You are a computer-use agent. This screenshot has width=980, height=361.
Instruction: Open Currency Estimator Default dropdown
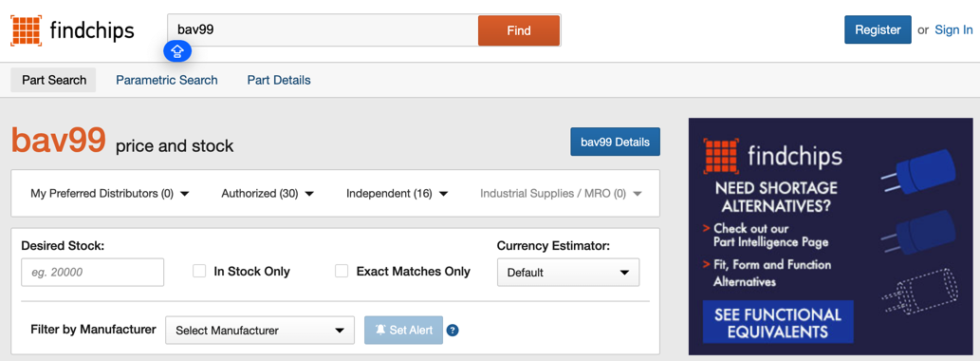(568, 272)
